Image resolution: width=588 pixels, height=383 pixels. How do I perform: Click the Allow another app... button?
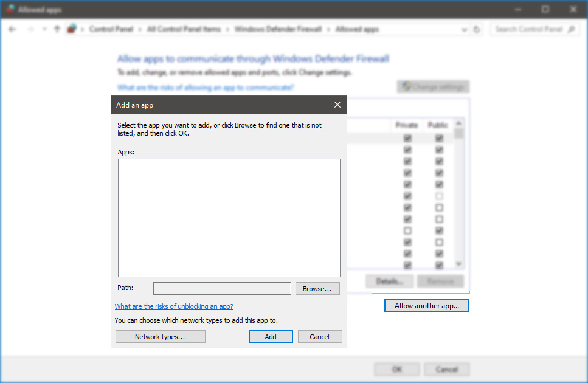pos(427,305)
